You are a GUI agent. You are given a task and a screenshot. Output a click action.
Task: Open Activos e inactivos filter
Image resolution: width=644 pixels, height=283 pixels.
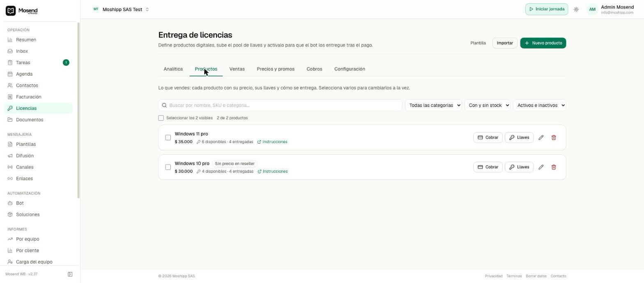pos(540,105)
